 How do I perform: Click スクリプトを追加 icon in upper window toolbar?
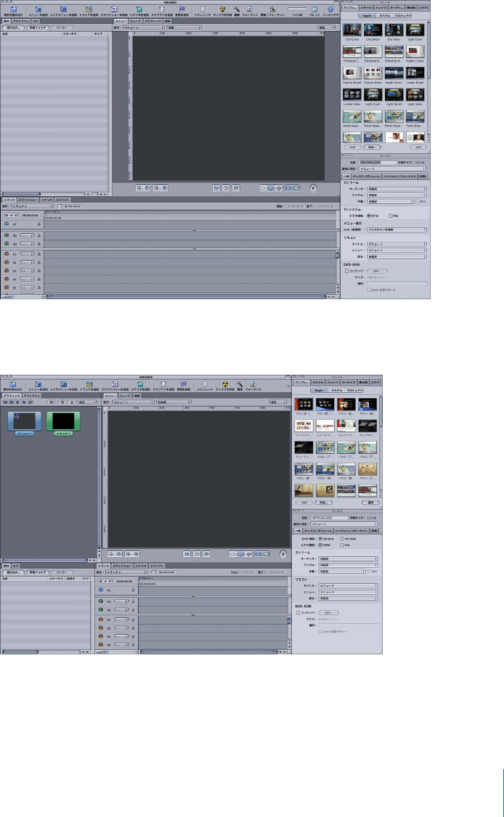click(161, 10)
